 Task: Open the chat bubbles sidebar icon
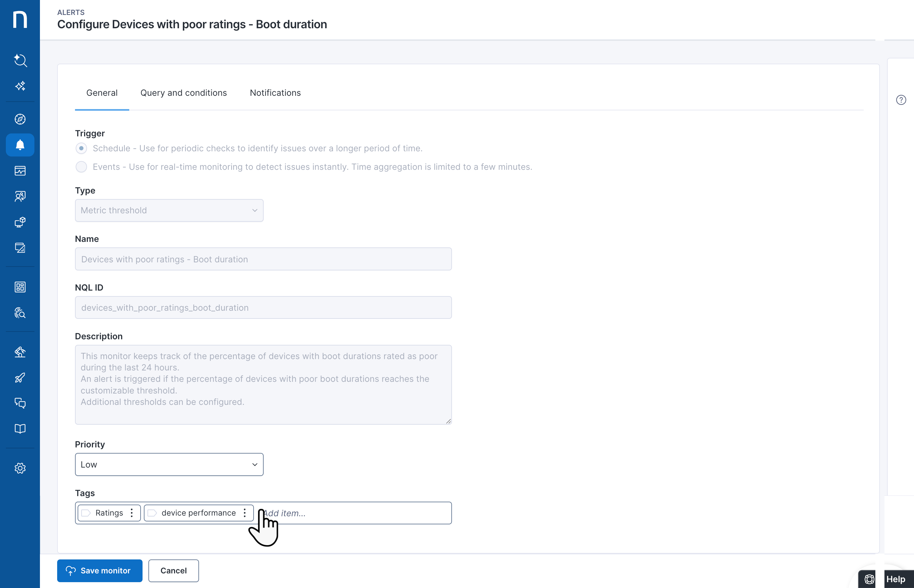(x=20, y=403)
